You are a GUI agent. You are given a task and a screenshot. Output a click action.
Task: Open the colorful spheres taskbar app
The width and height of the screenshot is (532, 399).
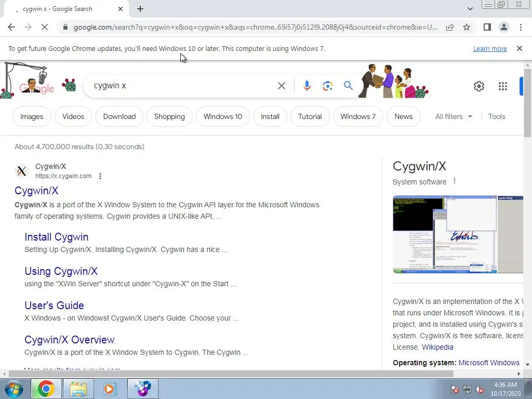tap(143, 389)
